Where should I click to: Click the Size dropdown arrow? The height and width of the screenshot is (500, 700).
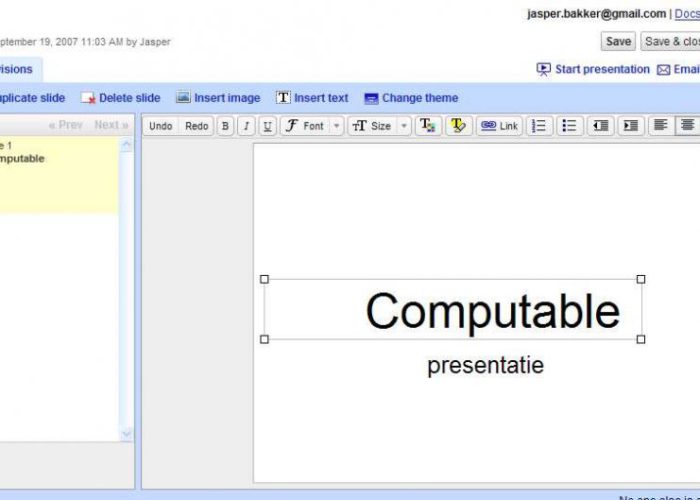click(404, 126)
